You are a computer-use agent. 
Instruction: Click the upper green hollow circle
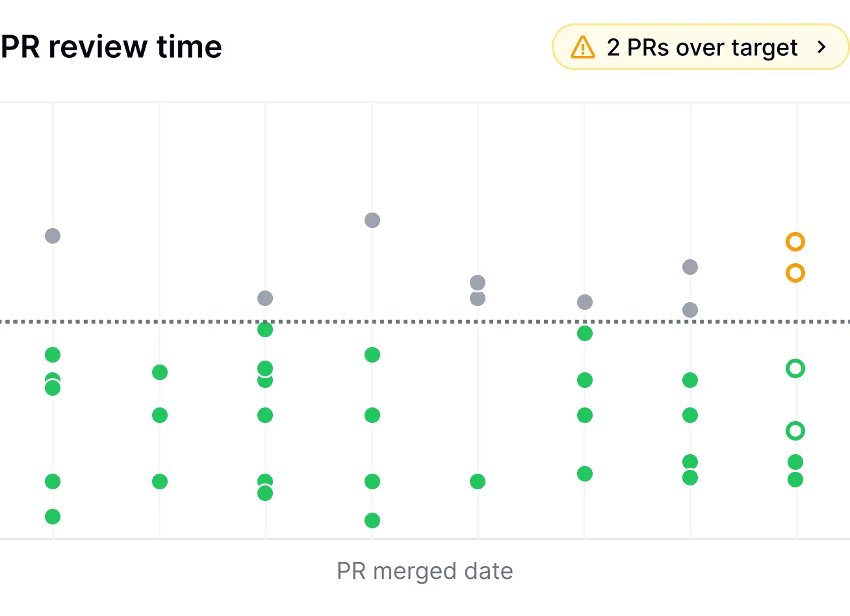795,368
